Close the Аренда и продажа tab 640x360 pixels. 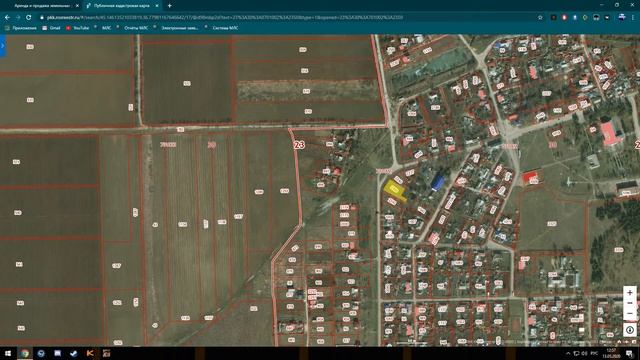click(77, 6)
